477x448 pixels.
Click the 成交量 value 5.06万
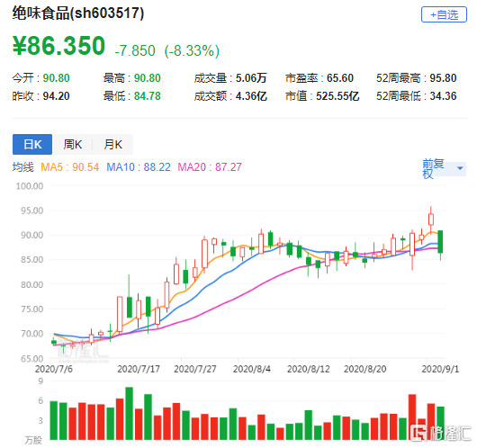coord(251,78)
